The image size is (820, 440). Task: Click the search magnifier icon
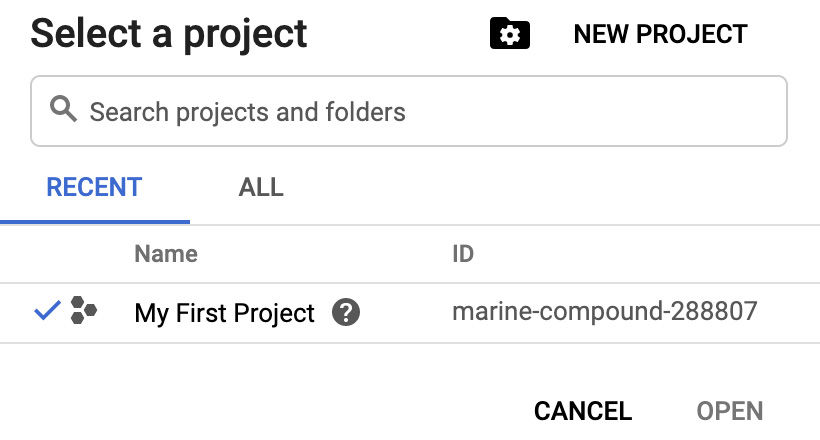click(64, 110)
